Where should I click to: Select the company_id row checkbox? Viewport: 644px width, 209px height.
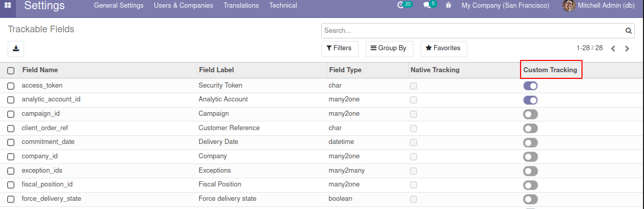point(11,157)
